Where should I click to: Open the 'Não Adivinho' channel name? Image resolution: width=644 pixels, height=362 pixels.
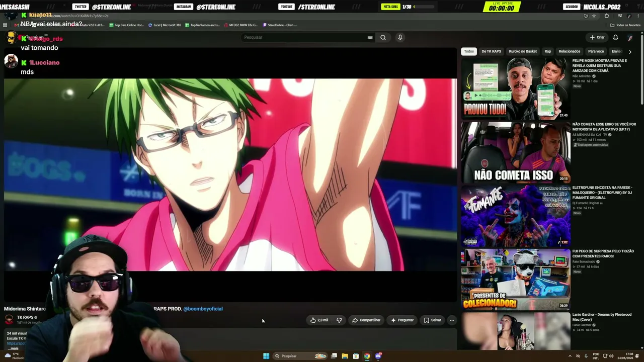(x=582, y=76)
